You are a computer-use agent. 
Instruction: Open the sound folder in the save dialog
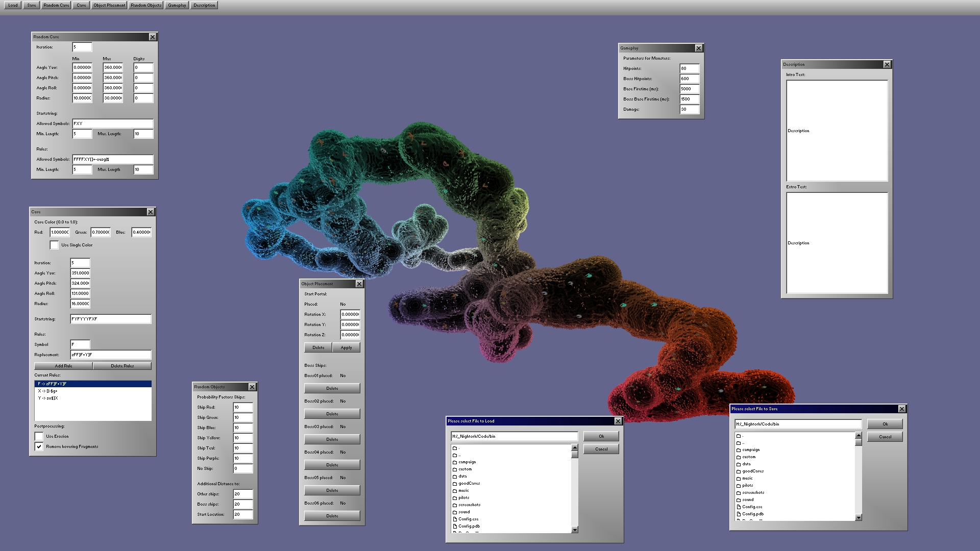747,499
